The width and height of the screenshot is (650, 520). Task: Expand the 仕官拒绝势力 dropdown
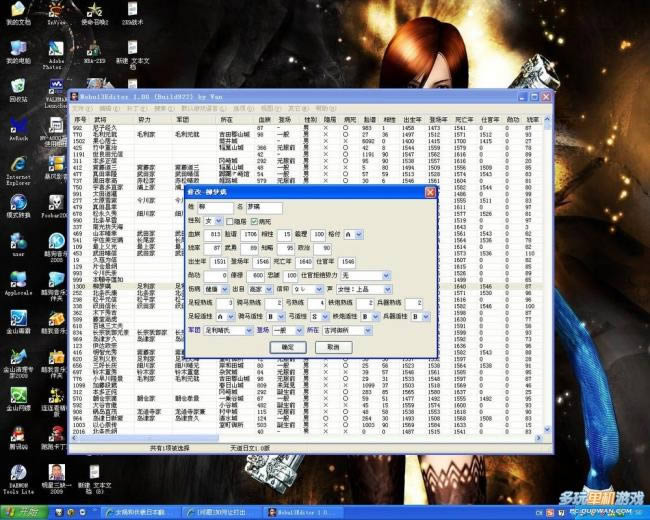point(366,275)
